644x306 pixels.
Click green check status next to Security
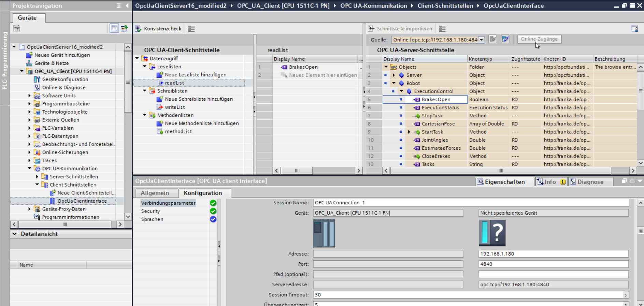tap(213, 211)
